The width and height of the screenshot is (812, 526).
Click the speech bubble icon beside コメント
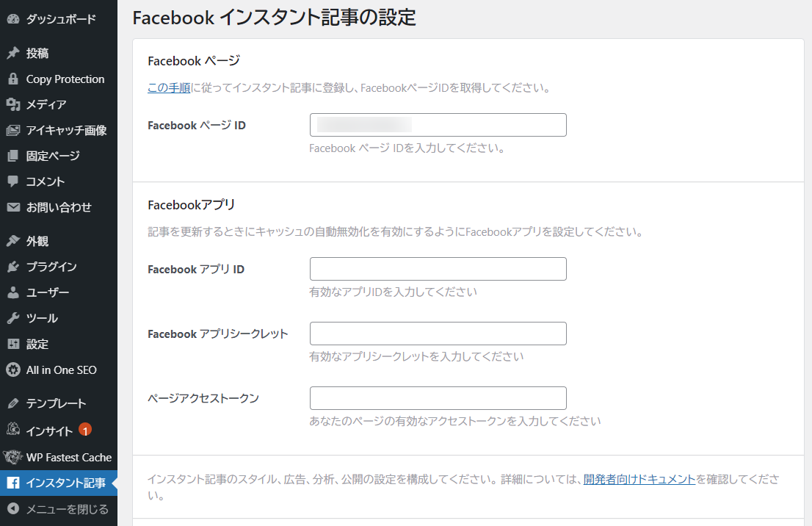coord(13,181)
